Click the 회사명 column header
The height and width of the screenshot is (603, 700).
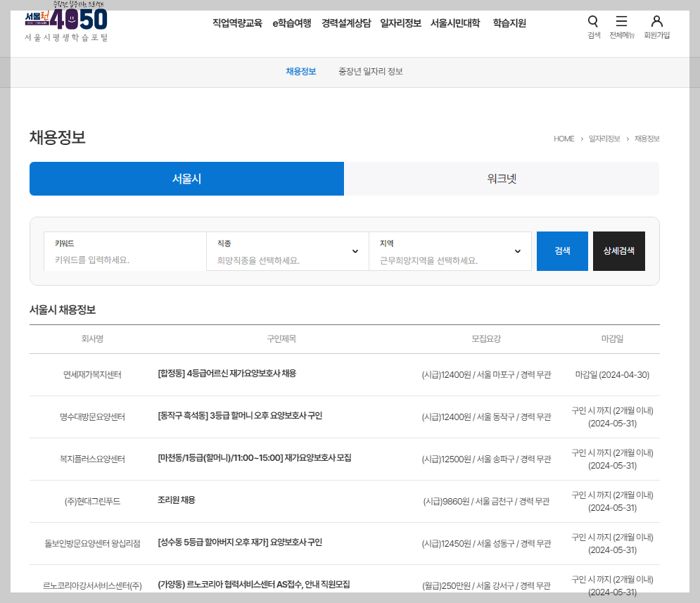click(92, 338)
